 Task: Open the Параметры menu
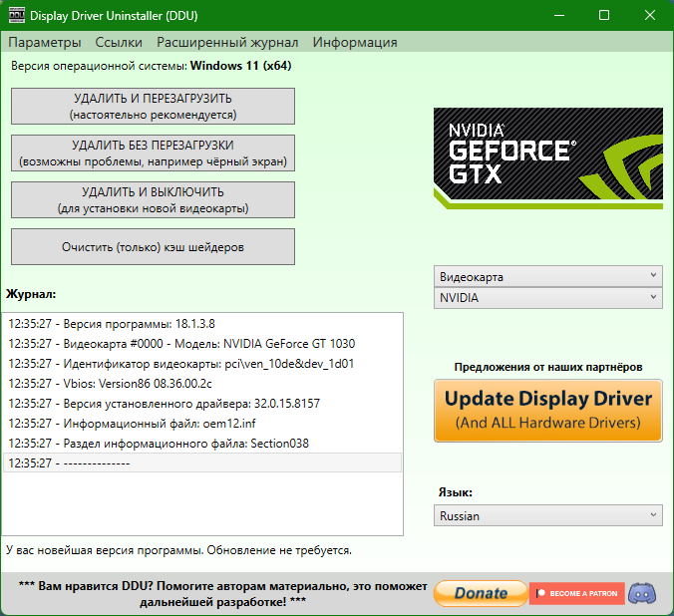(45, 42)
